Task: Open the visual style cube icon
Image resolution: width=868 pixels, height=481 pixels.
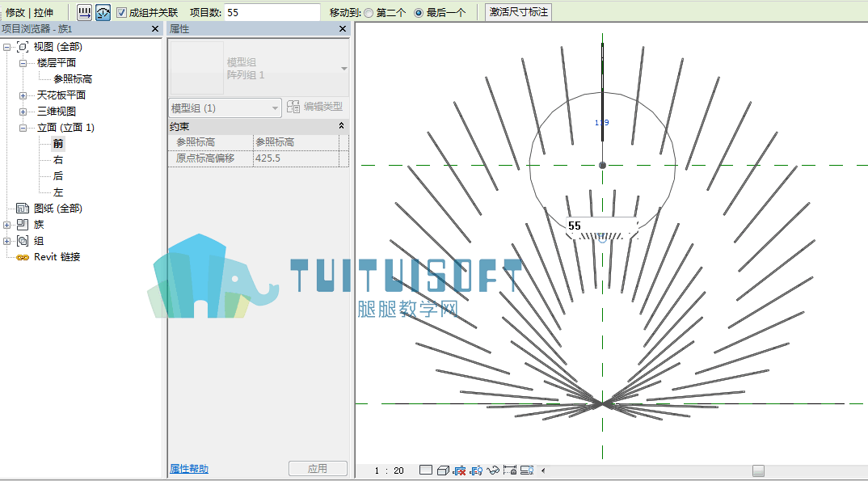Action: [443, 470]
